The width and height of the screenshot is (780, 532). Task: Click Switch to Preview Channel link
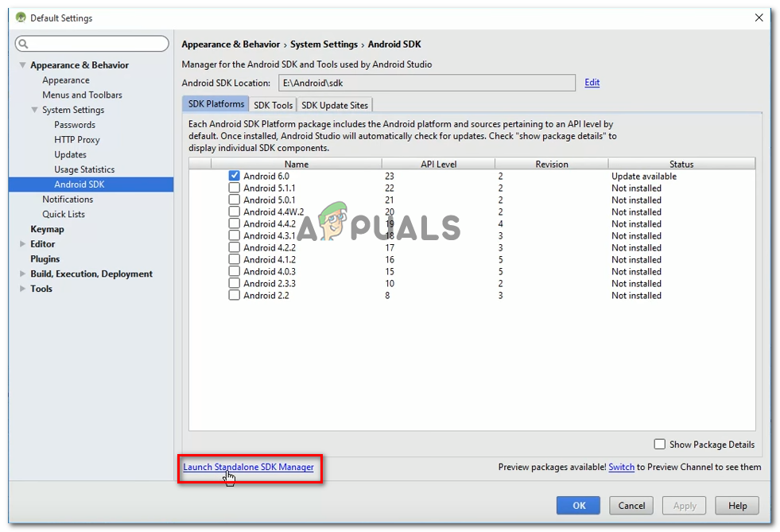621,467
